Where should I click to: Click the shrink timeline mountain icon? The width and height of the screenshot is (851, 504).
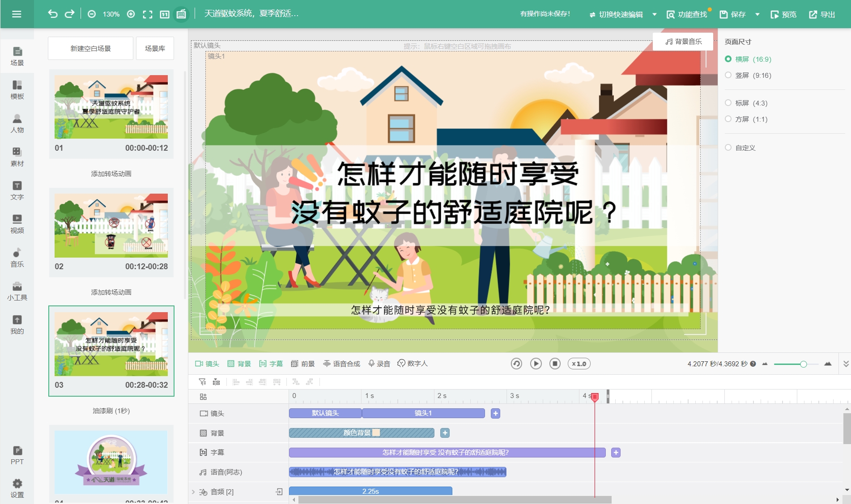[765, 364]
